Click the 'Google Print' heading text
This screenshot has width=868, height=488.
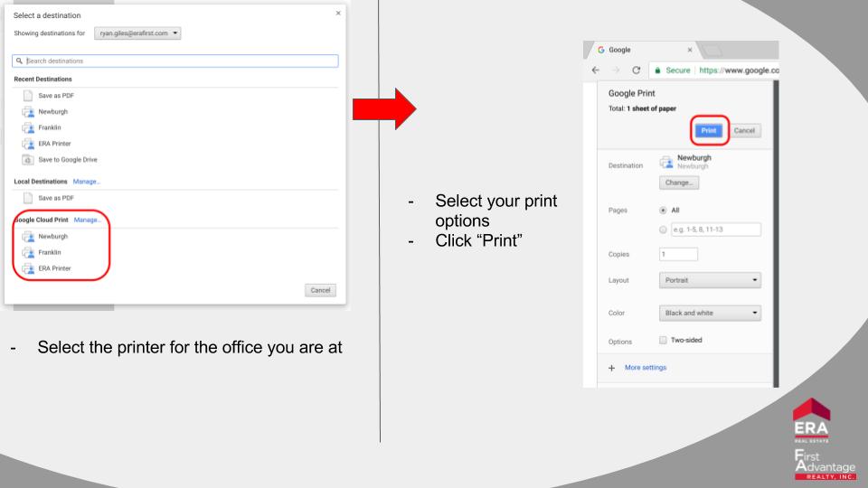point(632,93)
